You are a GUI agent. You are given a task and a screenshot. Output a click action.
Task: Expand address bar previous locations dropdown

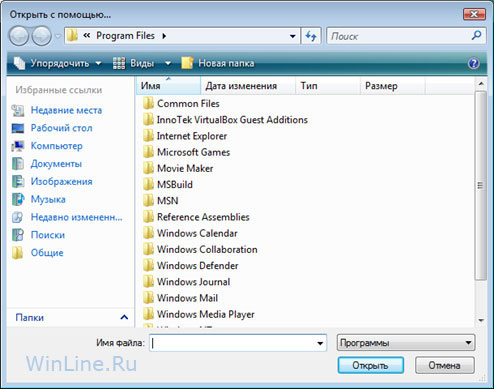pyautogui.click(x=292, y=36)
